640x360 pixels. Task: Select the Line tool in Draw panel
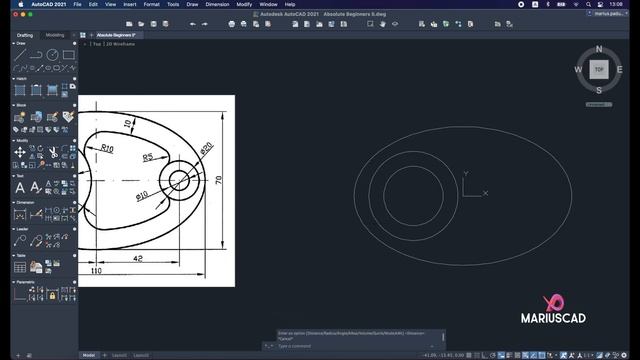[20, 55]
